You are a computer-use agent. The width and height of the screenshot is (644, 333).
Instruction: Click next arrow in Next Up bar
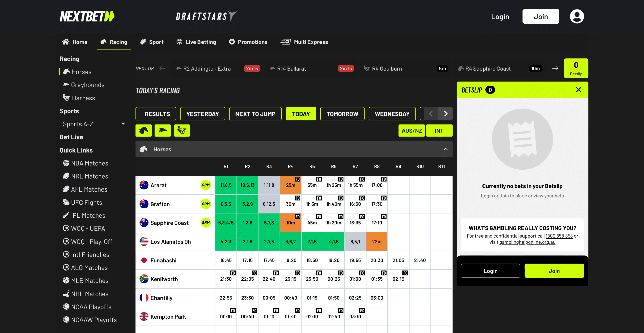point(555,68)
